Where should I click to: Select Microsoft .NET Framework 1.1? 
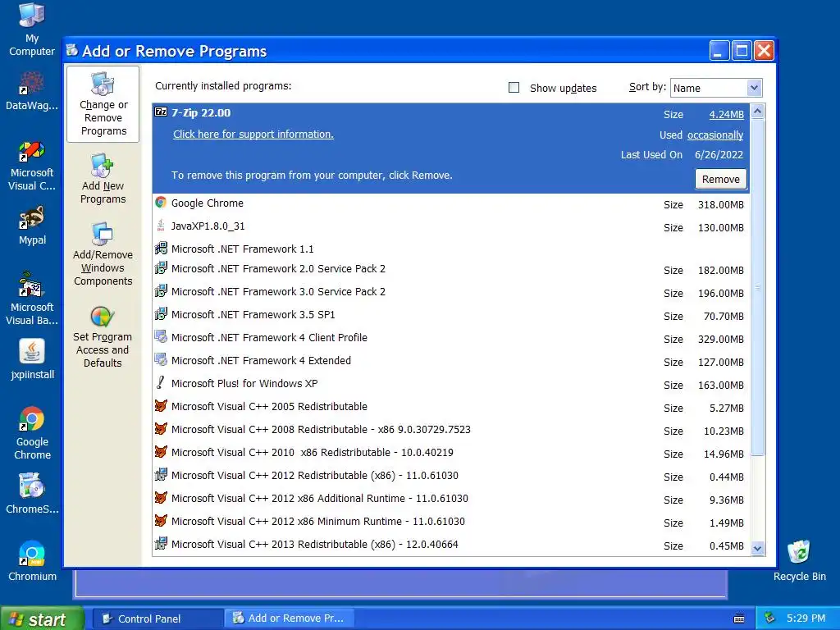tap(450, 249)
